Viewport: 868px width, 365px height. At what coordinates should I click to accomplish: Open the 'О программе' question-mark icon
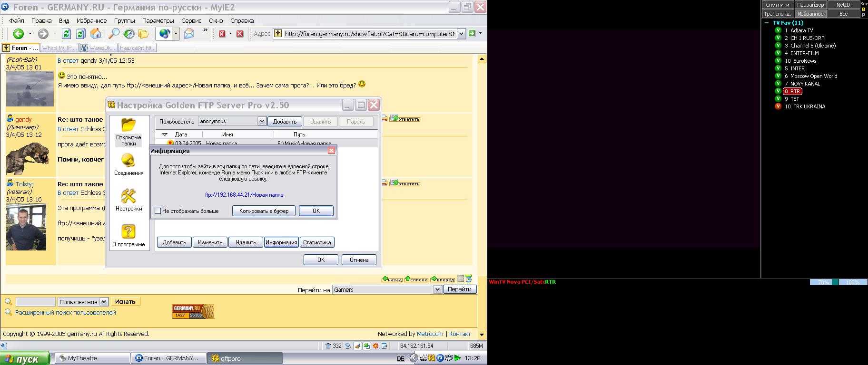[x=128, y=236]
